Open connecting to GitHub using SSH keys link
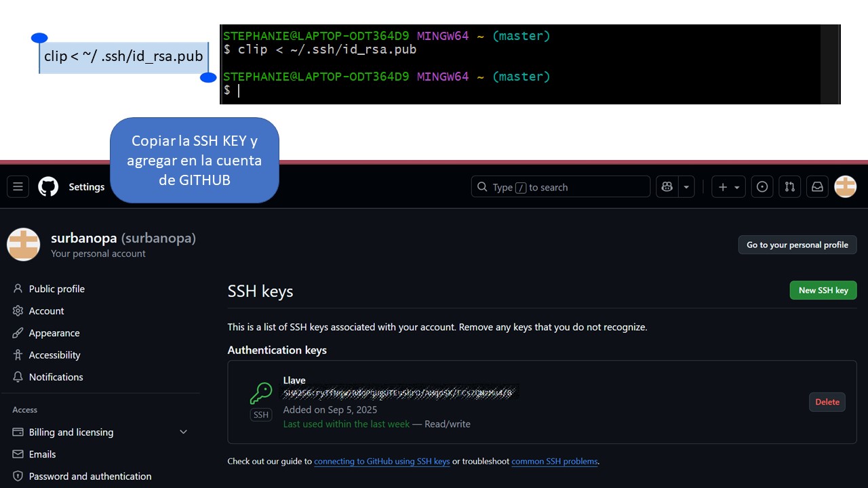868x488 pixels. 382,462
